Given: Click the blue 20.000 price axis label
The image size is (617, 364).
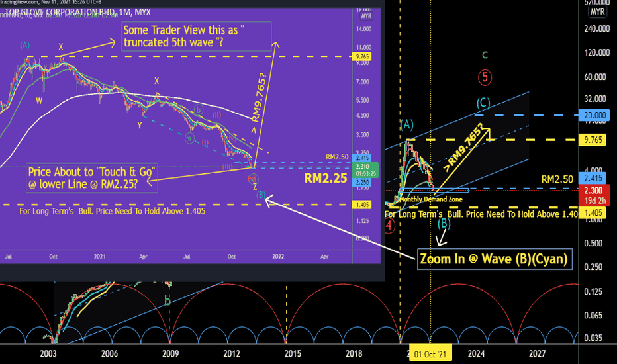Looking at the screenshot, I should point(594,115).
